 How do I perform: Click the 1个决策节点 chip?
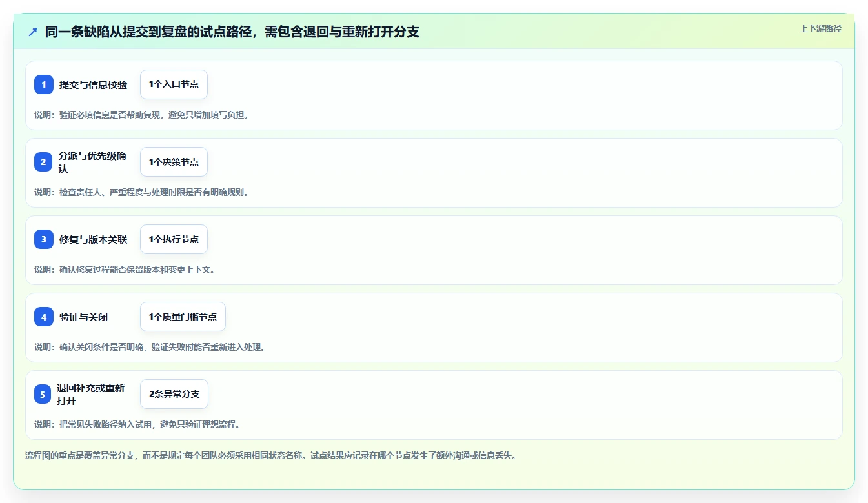pos(174,162)
